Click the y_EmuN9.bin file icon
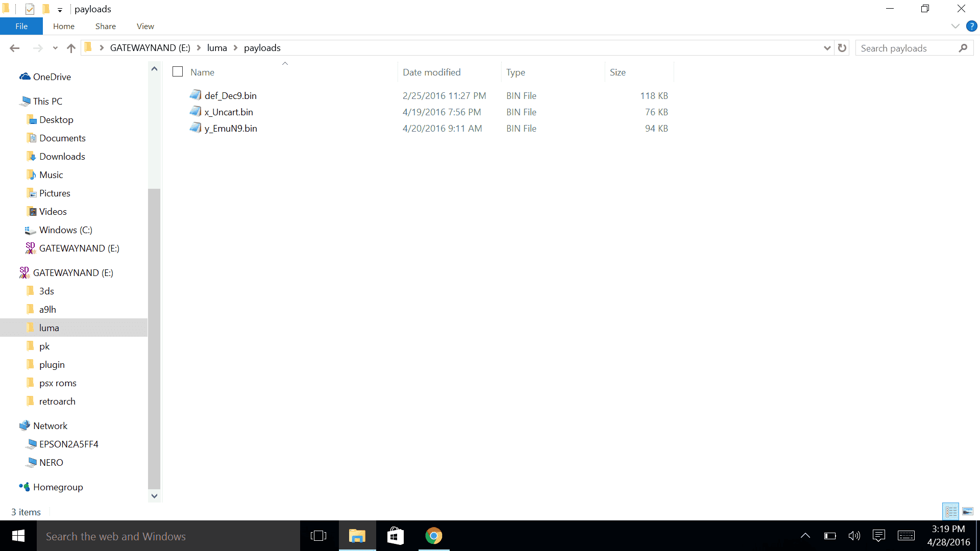 195,128
